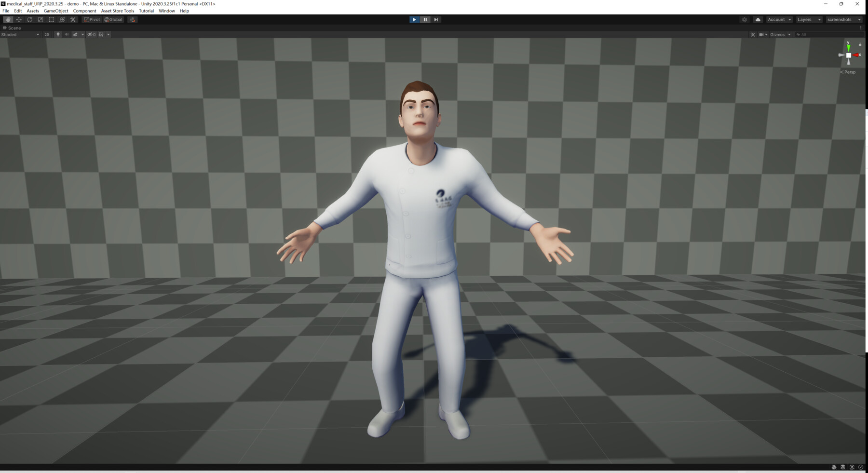Click the Scene search field
Screen dimensions: 868x473
click(828, 35)
